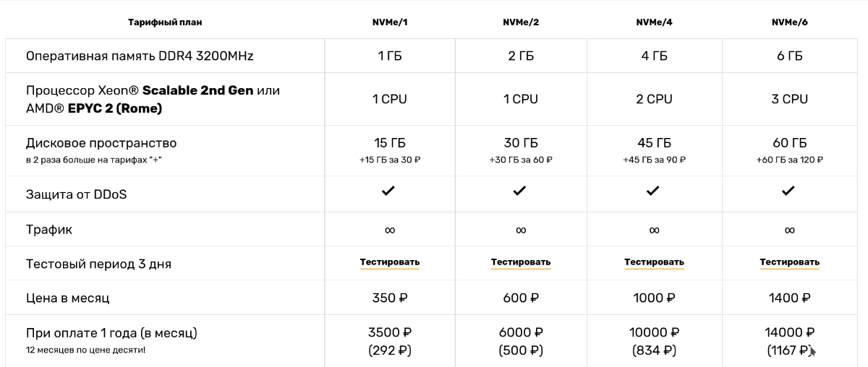Select the NVMe/2 column header

point(521,22)
